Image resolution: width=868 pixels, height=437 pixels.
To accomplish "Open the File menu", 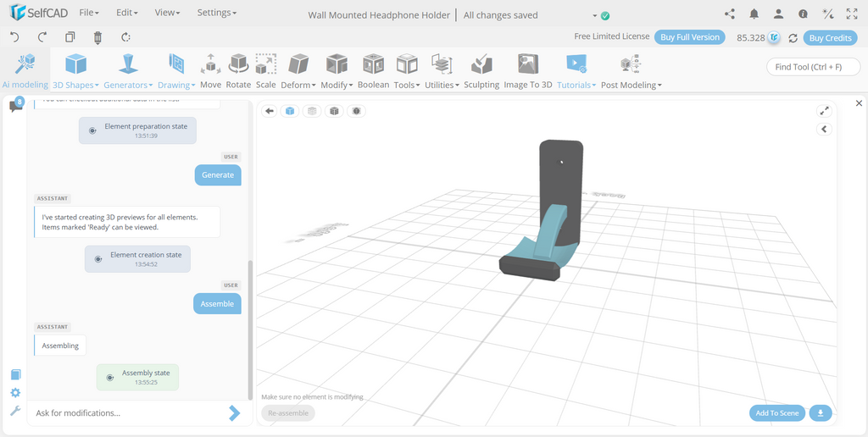I will [89, 12].
